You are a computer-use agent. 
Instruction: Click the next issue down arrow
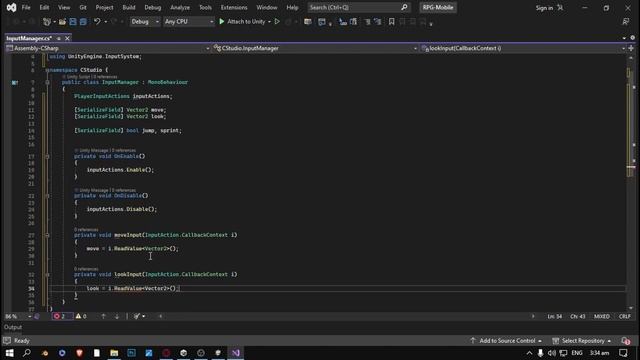[x=117, y=316]
